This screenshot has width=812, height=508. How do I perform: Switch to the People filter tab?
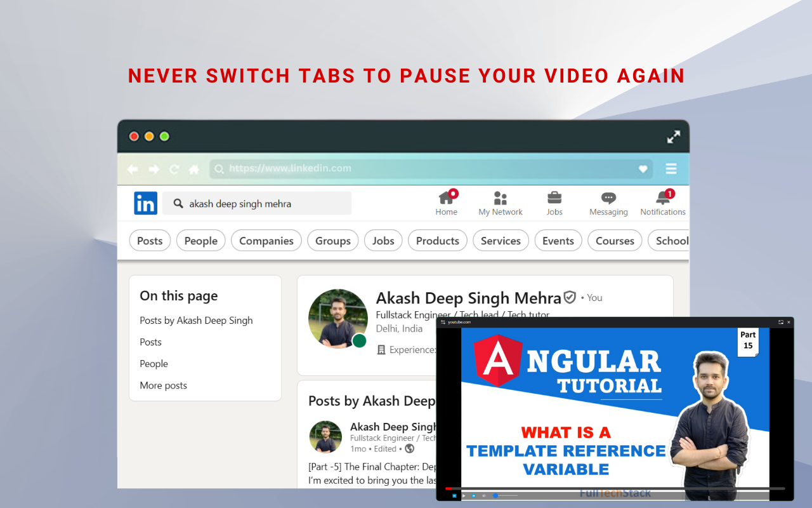pyautogui.click(x=200, y=240)
